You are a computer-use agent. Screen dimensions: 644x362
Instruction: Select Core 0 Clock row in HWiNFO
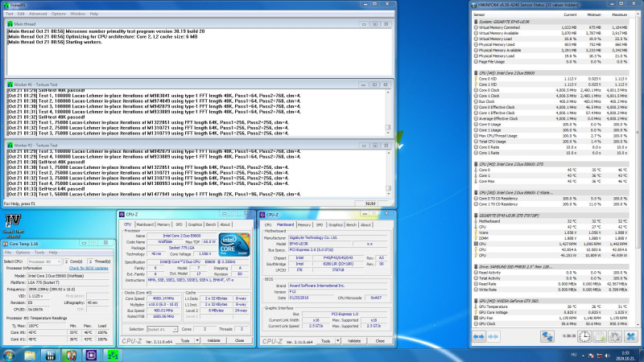pos(551,90)
